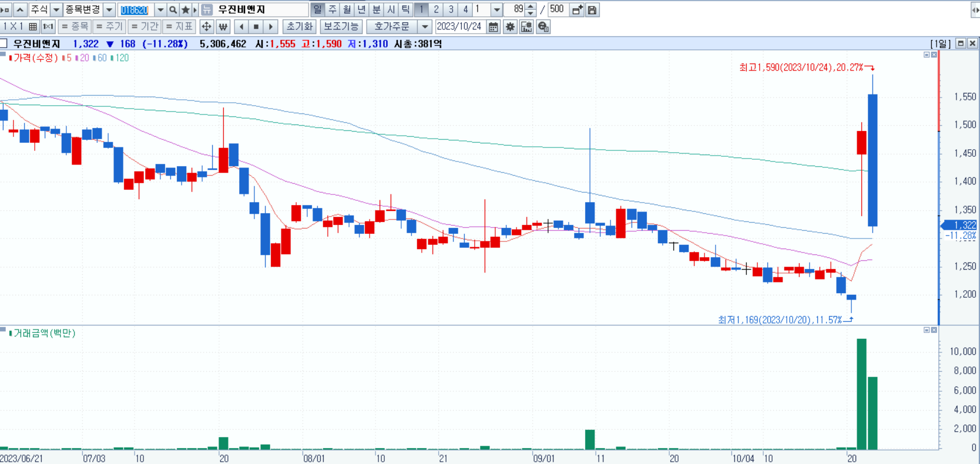Toggle the 주기 link button
Image resolution: width=980 pixels, height=464 pixels.
(x=109, y=26)
